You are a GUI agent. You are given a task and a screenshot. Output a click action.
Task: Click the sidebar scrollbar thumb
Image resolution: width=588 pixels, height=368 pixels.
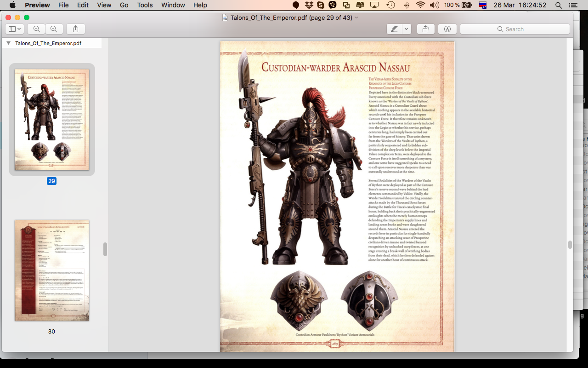tap(105, 249)
